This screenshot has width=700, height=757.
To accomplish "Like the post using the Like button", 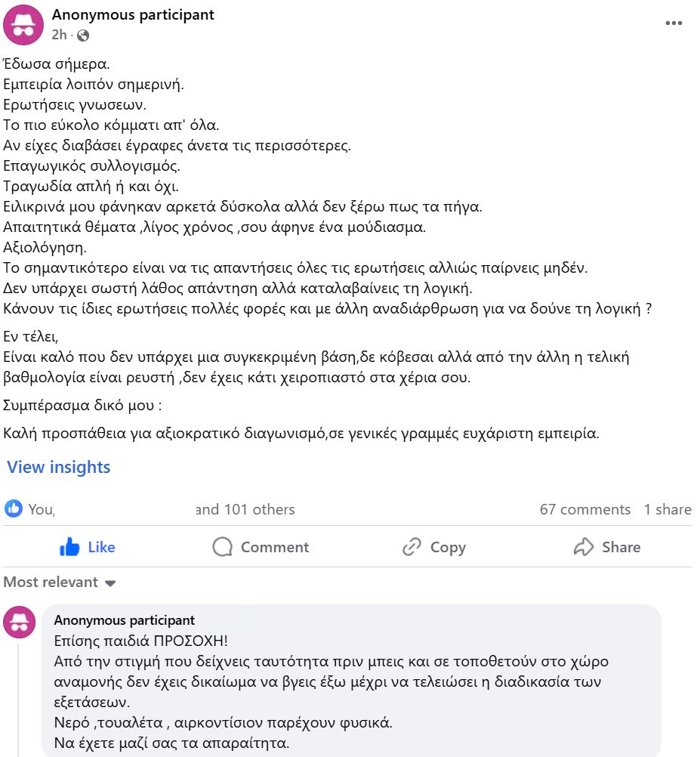I will click(x=87, y=546).
